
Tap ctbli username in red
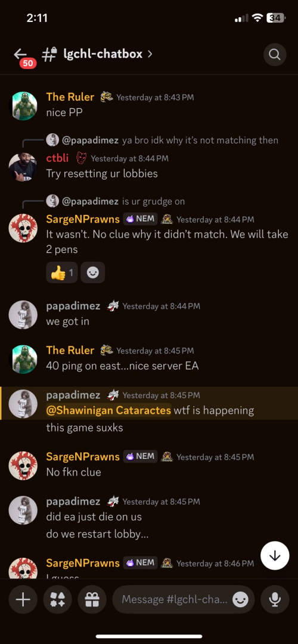point(58,158)
